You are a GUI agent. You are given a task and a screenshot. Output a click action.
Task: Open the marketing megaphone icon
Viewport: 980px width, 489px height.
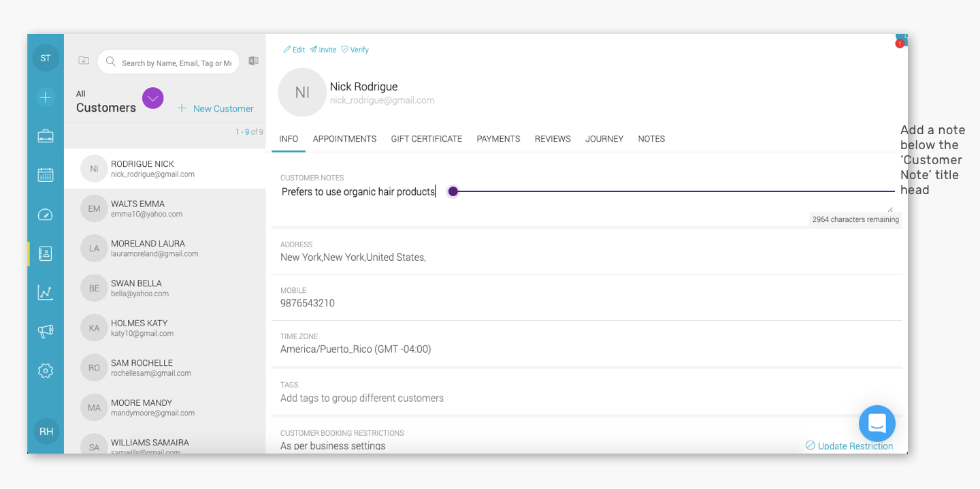[x=46, y=332]
